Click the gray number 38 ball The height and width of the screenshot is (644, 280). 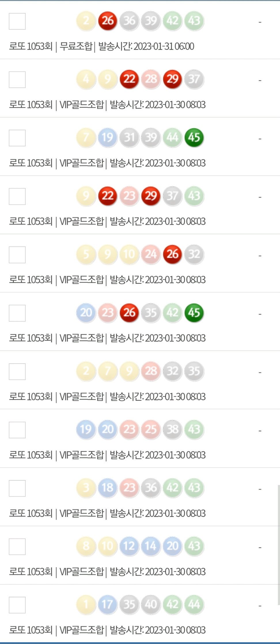pyautogui.click(x=172, y=429)
